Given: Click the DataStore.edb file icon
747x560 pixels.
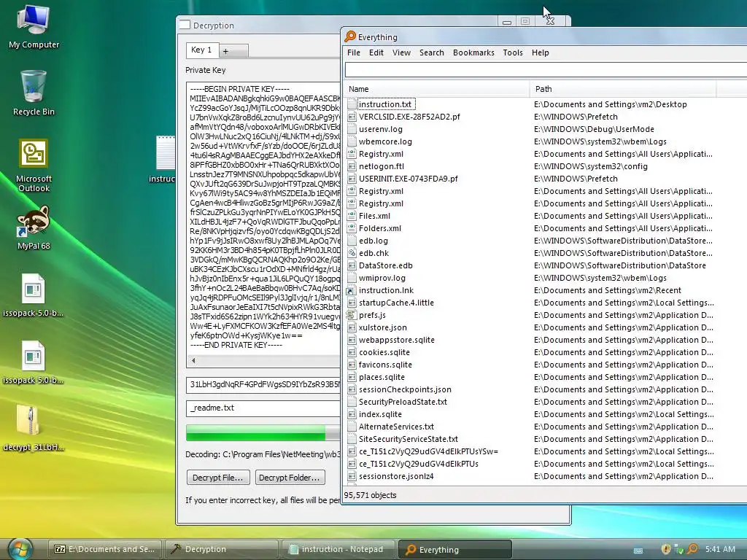Looking at the screenshot, I should pyautogui.click(x=352, y=265).
